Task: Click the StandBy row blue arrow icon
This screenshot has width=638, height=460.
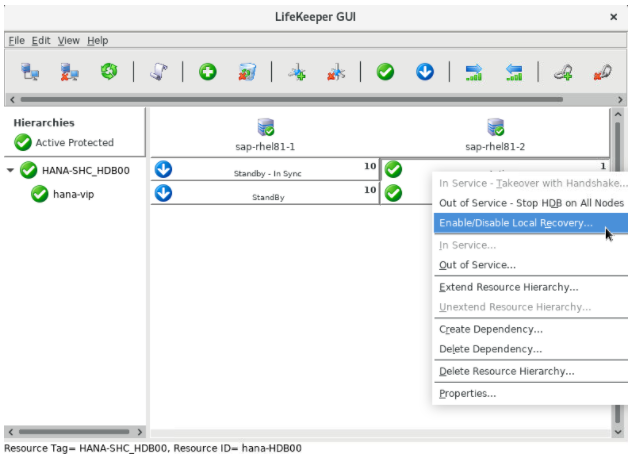Action: (x=164, y=193)
